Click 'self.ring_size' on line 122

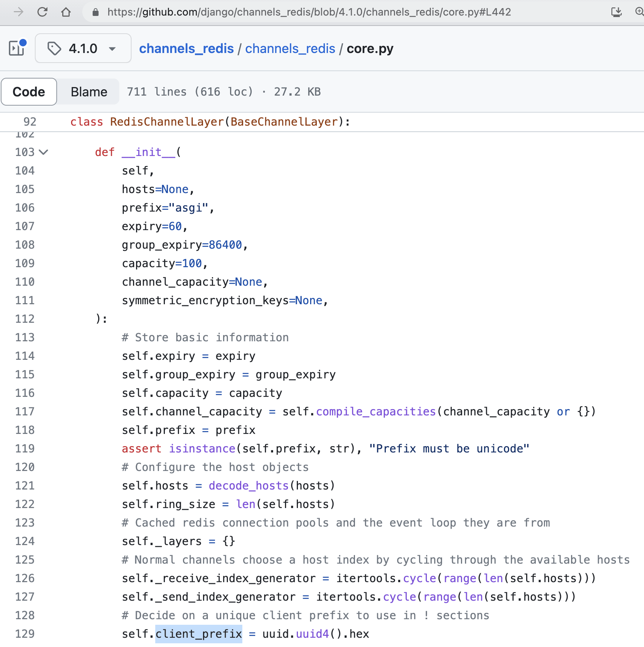[x=169, y=504]
